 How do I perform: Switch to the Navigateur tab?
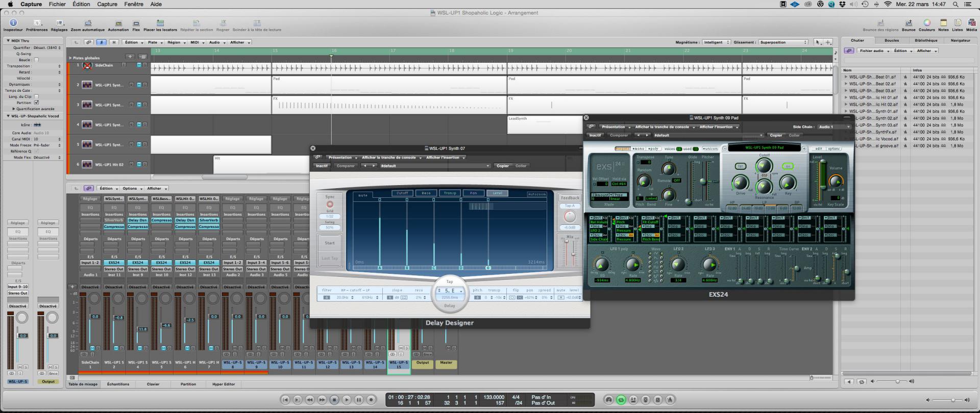click(960, 40)
